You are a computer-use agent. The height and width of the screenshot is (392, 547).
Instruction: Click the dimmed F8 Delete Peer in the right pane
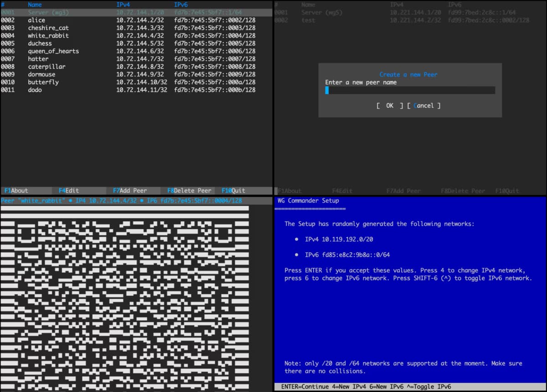463,191
